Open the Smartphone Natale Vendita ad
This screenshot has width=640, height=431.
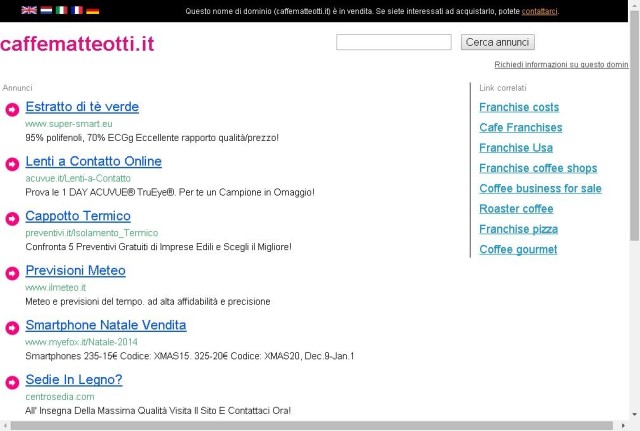106,325
